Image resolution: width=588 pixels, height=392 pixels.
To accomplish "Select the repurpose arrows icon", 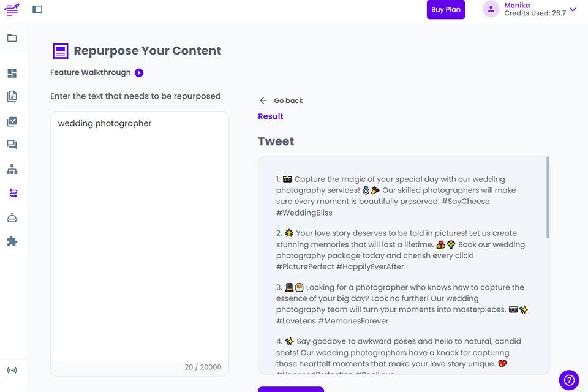I will coord(13,193).
